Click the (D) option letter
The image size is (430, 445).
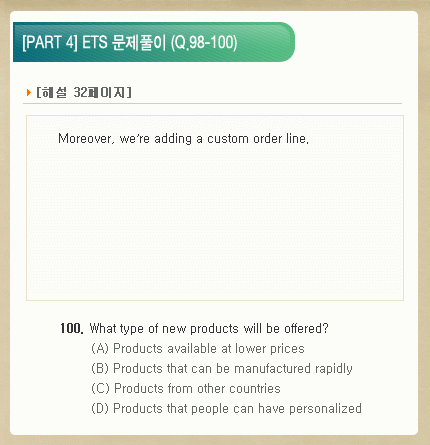tap(100, 408)
